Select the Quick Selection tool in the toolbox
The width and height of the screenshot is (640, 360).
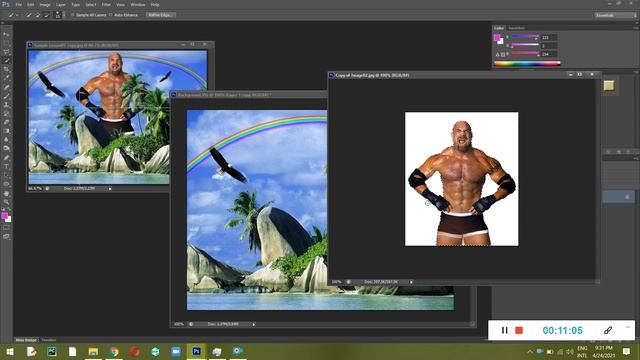point(6,61)
